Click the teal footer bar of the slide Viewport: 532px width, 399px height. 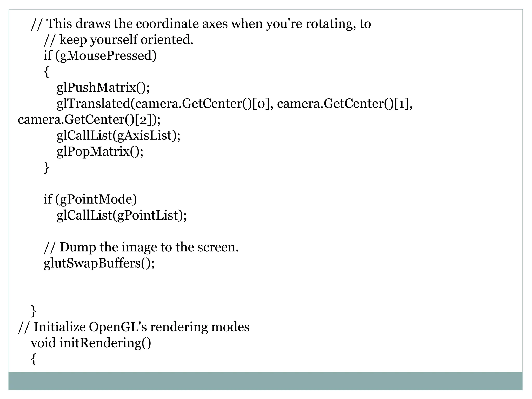[265, 381]
